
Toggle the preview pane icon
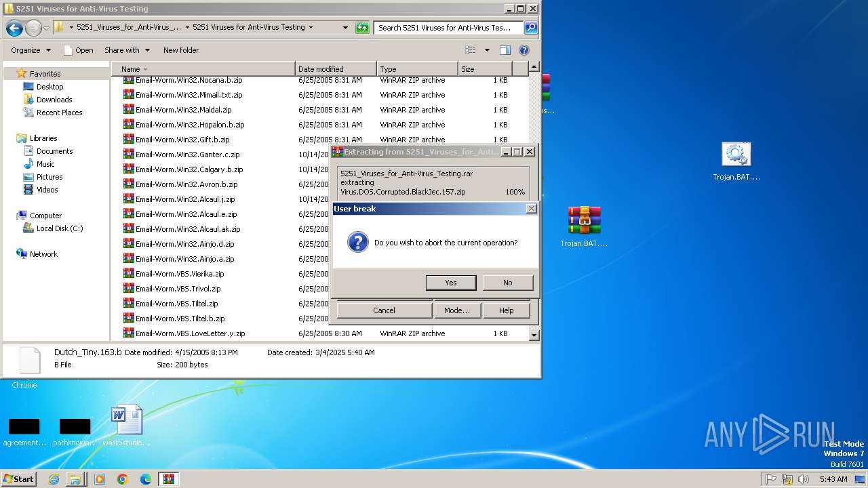click(505, 50)
